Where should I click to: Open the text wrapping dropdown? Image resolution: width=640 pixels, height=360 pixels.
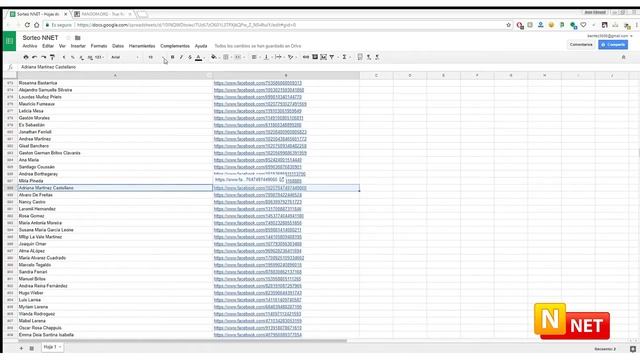click(279, 57)
